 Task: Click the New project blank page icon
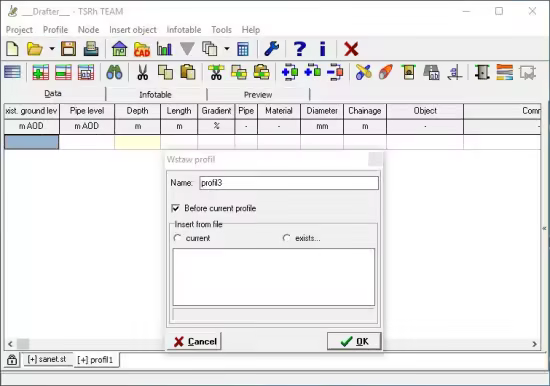click(13, 49)
